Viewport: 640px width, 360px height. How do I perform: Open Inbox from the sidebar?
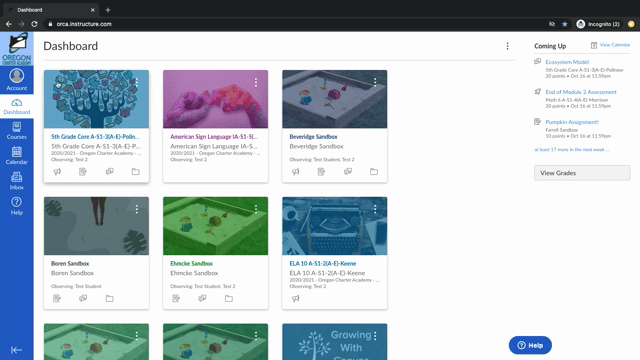(x=17, y=181)
